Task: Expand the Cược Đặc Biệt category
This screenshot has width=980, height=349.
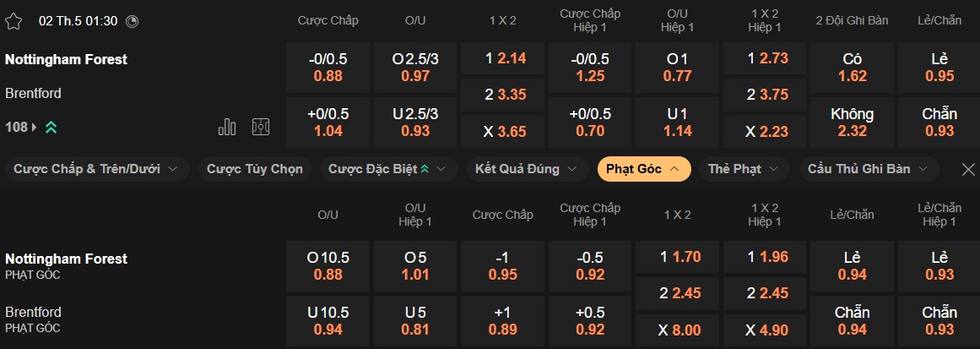Action: click(x=388, y=169)
